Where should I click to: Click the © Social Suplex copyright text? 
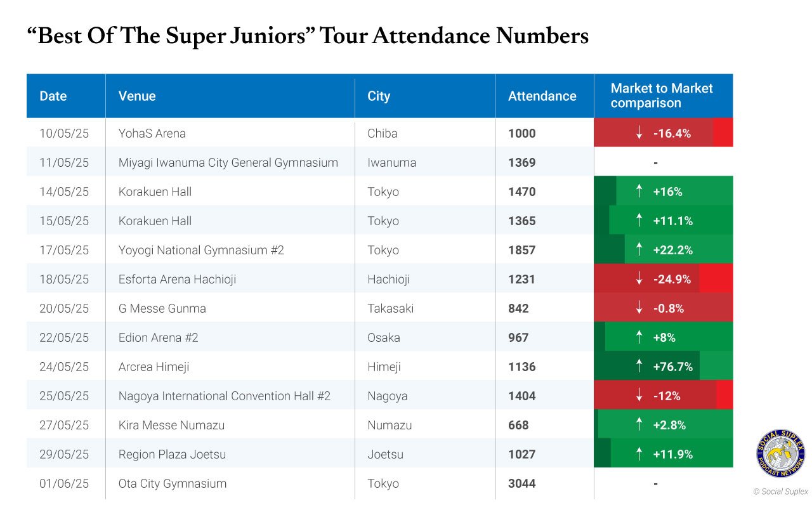click(x=780, y=492)
